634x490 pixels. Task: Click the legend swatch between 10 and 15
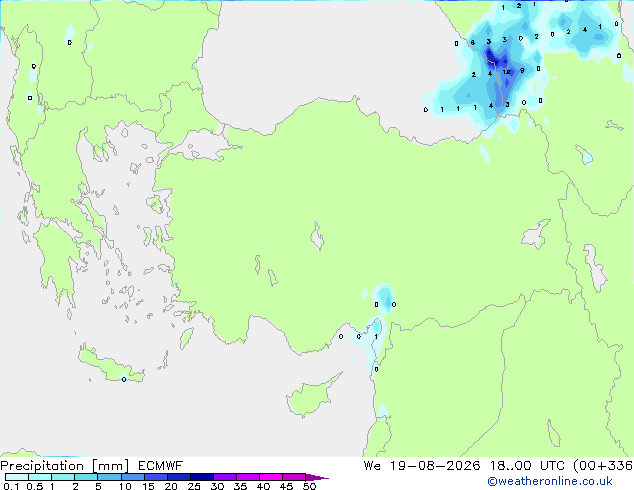coord(133,477)
